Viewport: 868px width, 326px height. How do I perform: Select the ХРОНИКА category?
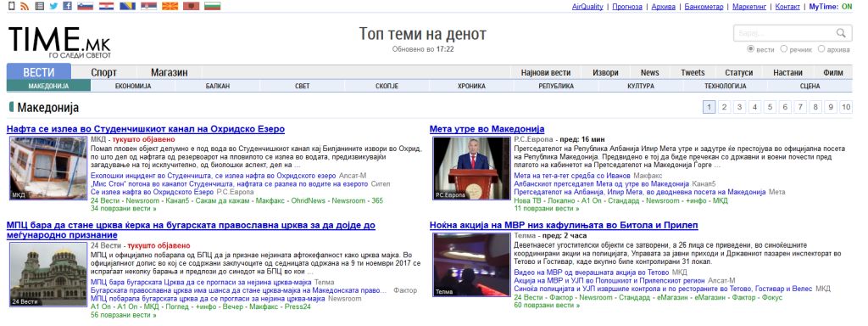point(471,86)
